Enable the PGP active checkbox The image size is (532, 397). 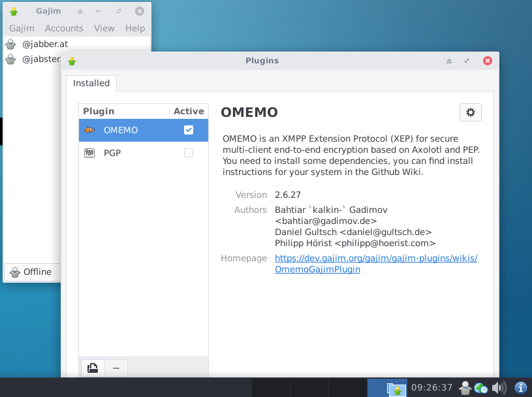[189, 153]
